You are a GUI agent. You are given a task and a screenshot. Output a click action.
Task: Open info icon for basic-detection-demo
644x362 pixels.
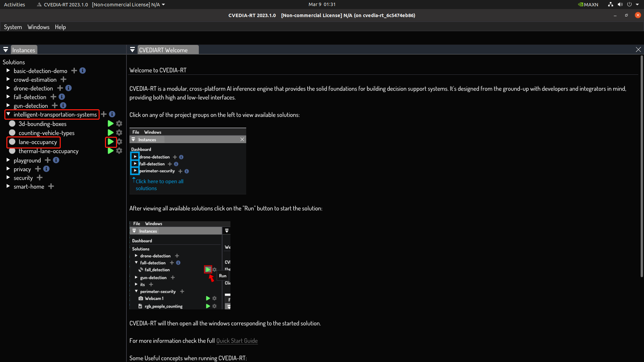coord(83,71)
